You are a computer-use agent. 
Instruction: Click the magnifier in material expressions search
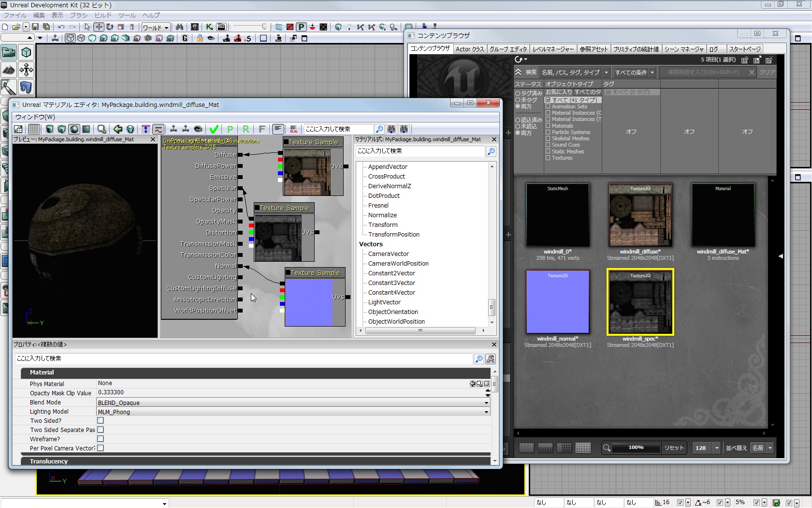[491, 151]
